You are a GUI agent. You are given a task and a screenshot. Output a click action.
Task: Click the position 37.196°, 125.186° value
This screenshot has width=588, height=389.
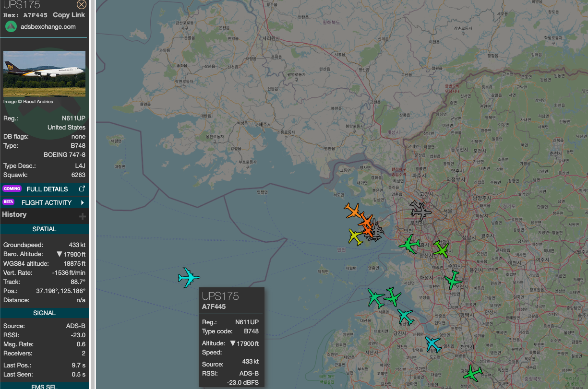click(x=60, y=291)
